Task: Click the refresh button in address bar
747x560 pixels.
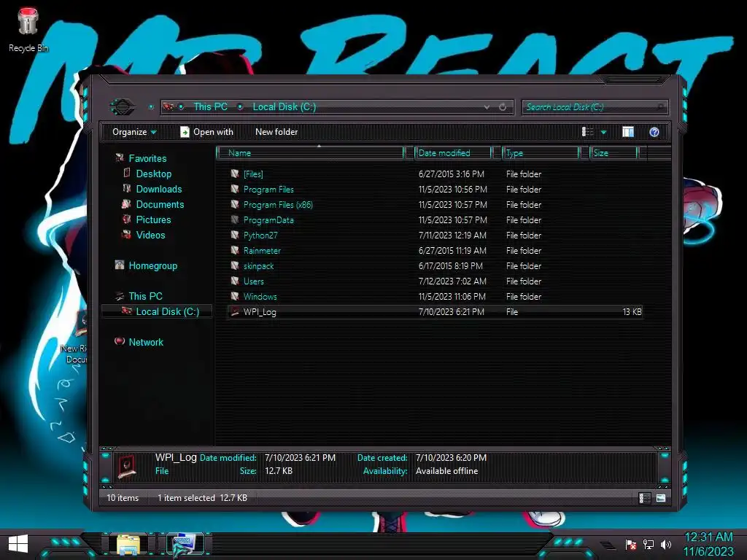Action: (x=502, y=107)
